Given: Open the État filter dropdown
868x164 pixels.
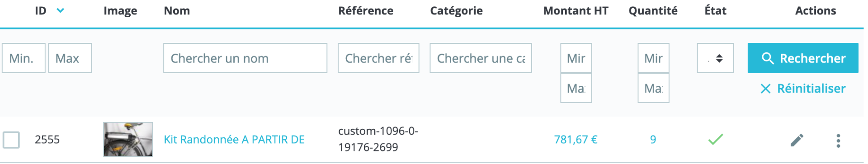Looking at the screenshot, I should tap(715, 58).
